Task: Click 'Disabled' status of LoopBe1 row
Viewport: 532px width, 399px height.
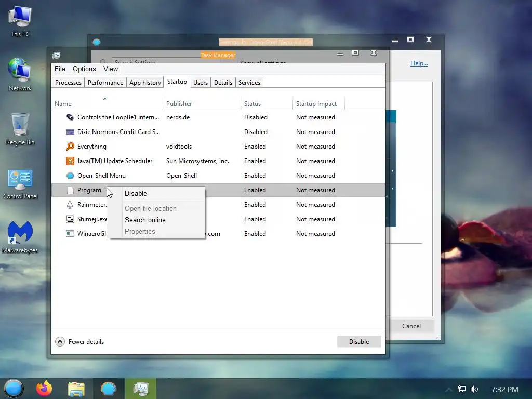Action: pyautogui.click(x=256, y=117)
